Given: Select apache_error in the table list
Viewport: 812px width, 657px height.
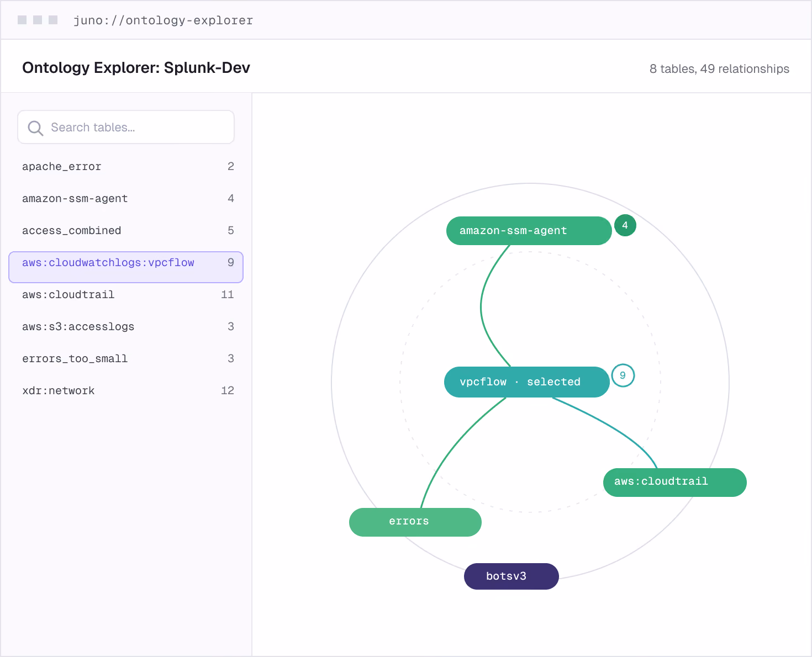Looking at the screenshot, I should pyautogui.click(x=126, y=167).
